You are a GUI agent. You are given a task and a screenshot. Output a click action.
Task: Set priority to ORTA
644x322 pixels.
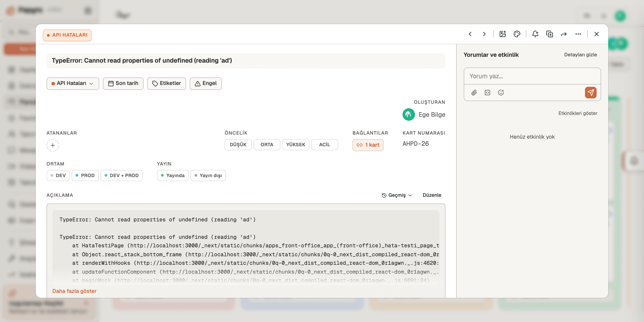pos(267,145)
